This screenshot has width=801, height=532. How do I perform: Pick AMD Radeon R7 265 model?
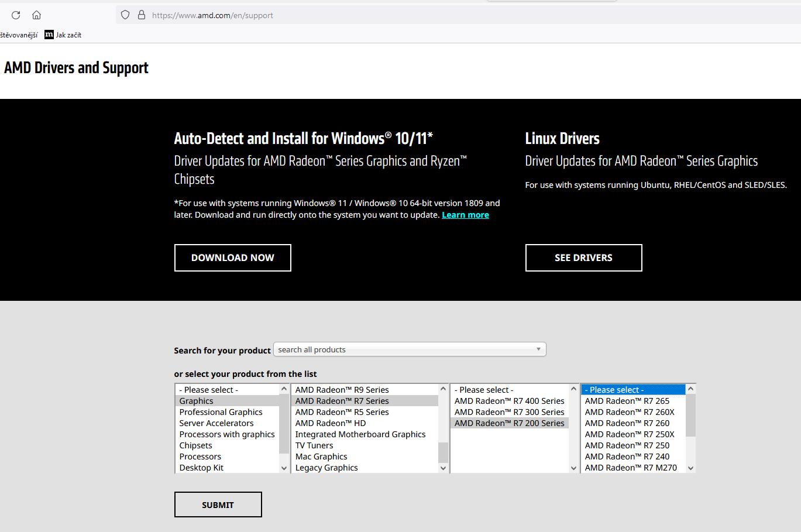click(627, 401)
